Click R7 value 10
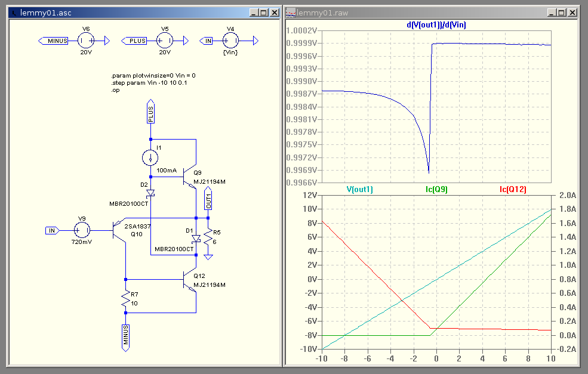 coord(134,303)
